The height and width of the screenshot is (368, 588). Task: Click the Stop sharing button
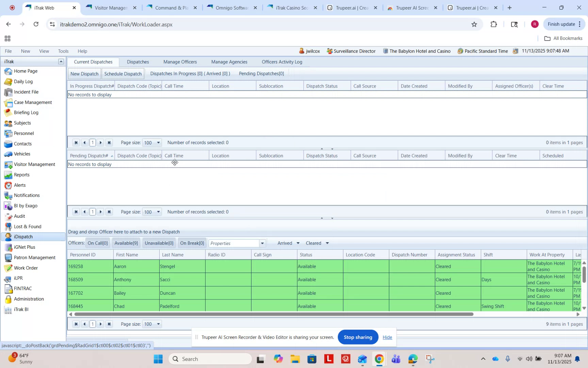358,337
